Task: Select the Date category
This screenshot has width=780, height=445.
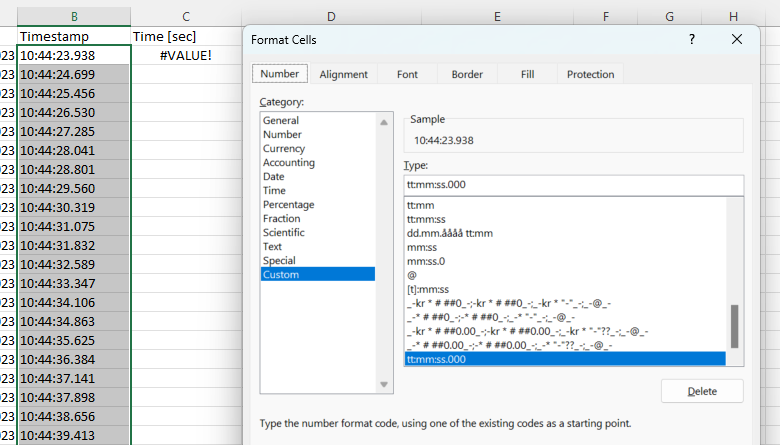Action: pos(318,177)
